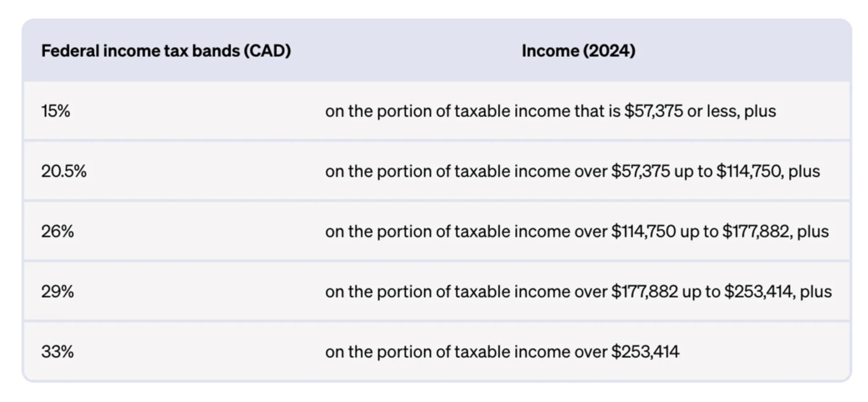Click '$177,882' in the 29% row
Screen dimensions: 868x402
(644, 291)
